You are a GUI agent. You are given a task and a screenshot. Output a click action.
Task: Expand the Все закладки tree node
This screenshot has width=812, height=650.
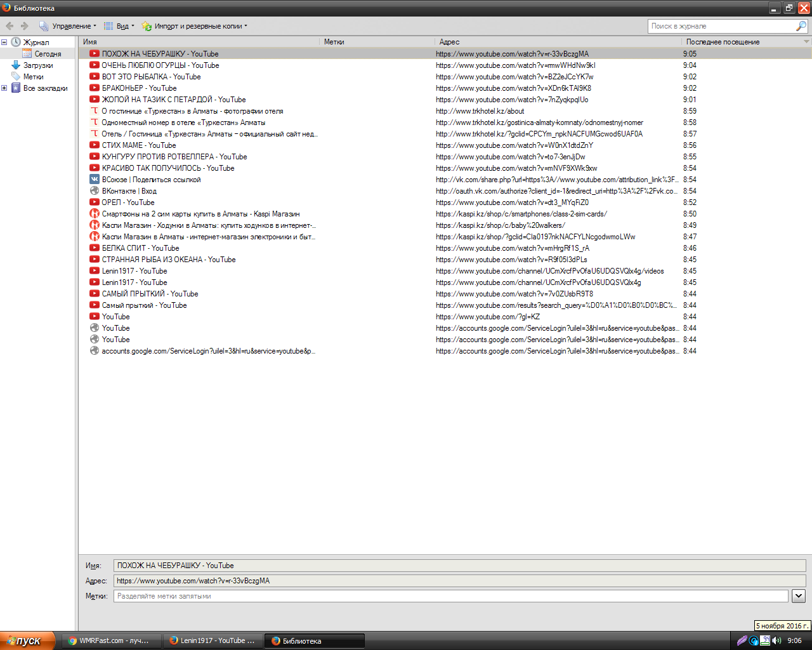tap(4, 88)
